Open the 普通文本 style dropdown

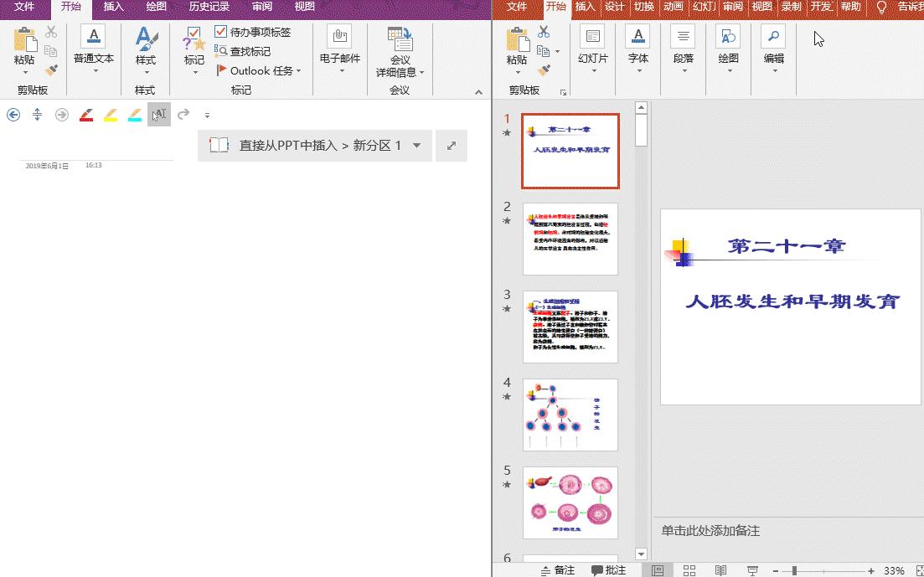93,59
